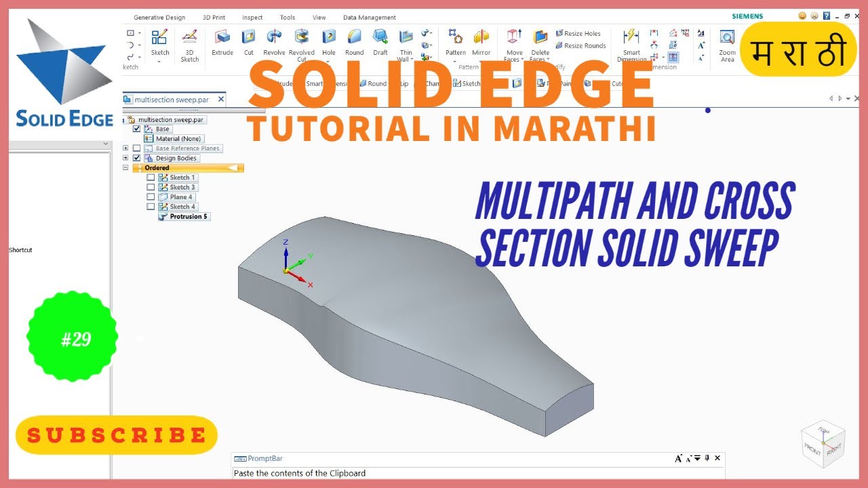Open the Delete Faces dropdown arrow
Screen dimensions: 868x488
coord(548,60)
